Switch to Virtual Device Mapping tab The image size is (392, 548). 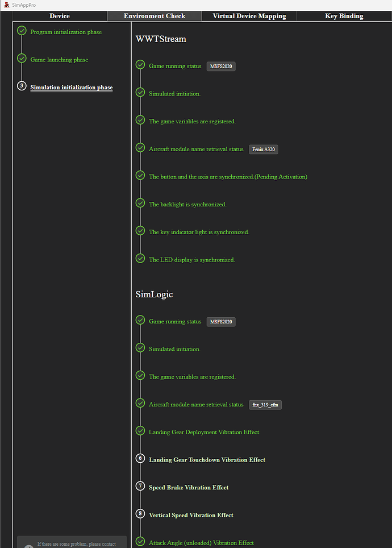pyautogui.click(x=249, y=16)
